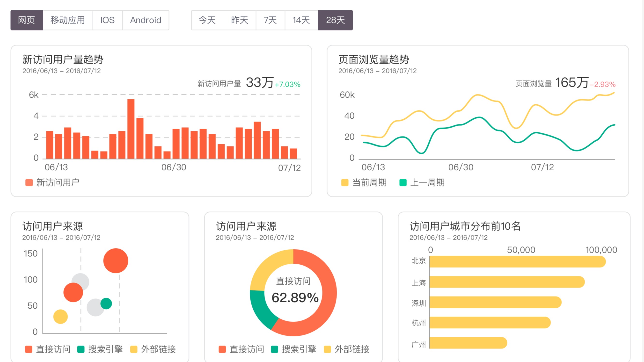Click the green bubble in the scatter chart
The width and height of the screenshot is (644, 362).
tap(106, 304)
